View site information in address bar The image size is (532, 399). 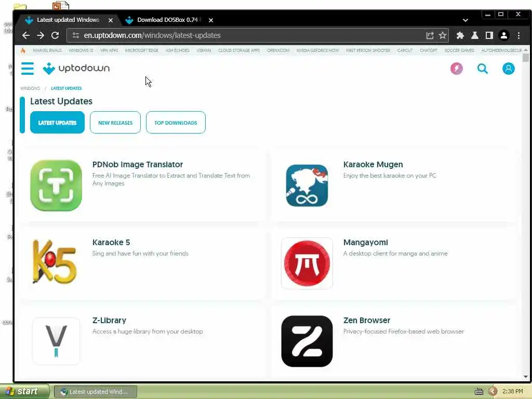pyautogui.click(x=76, y=35)
